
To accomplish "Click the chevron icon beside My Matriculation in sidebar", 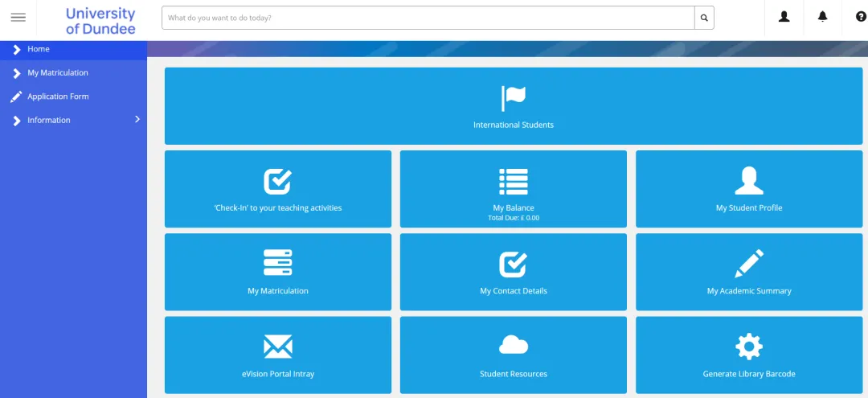I will pos(17,73).
